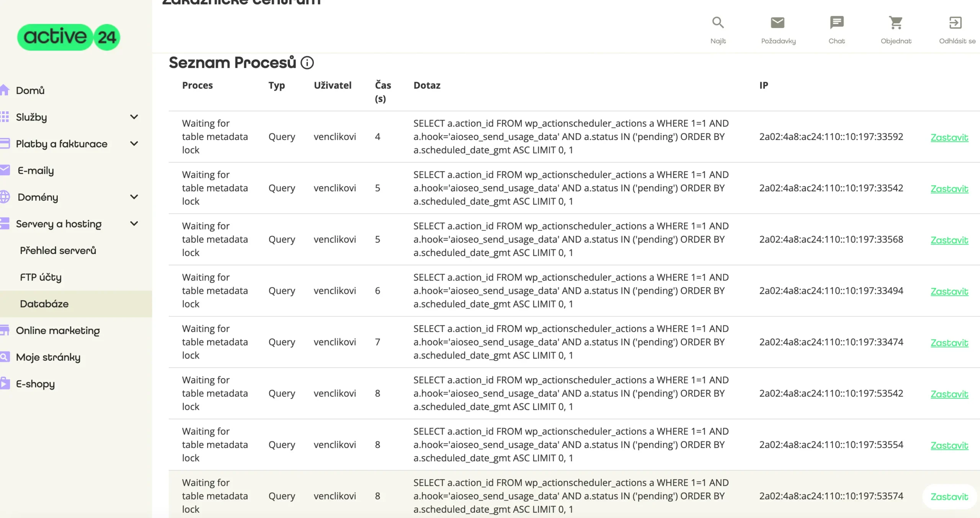Click Zastavit for process with port 33494
The width and height of the screenshot is (980, 518).
click(949, 292)
